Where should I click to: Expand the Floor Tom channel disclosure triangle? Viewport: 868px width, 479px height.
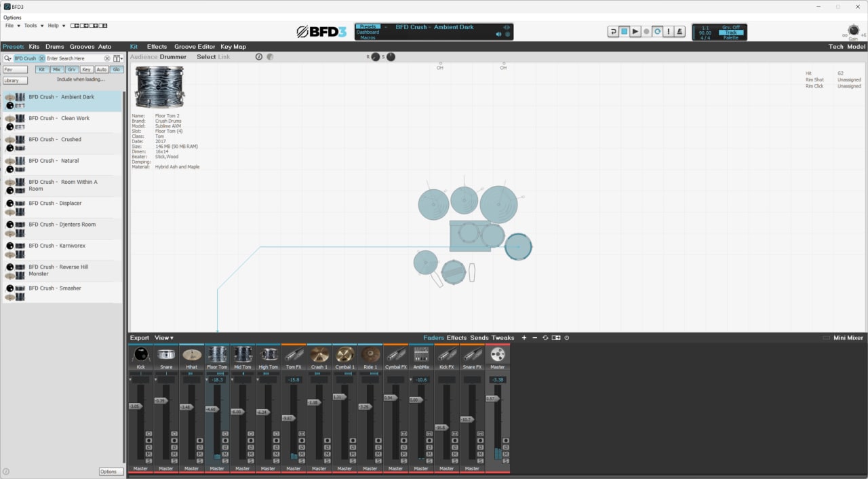[208, 380]
